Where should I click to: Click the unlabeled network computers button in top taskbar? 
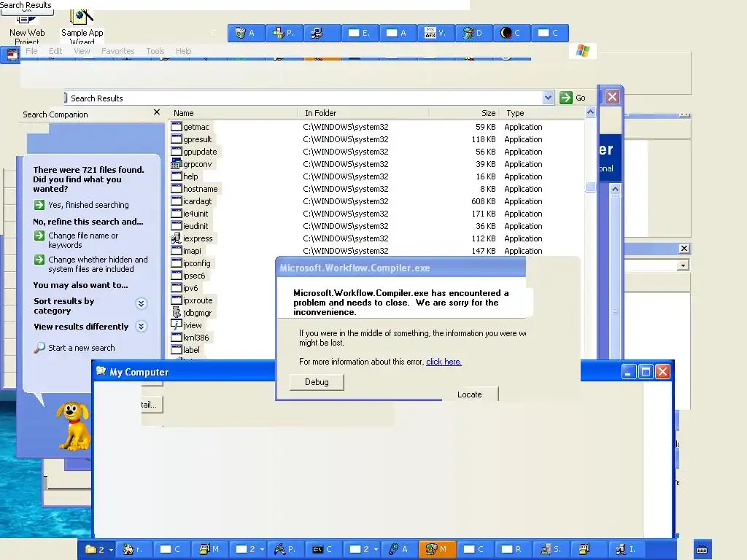point(322,33)
